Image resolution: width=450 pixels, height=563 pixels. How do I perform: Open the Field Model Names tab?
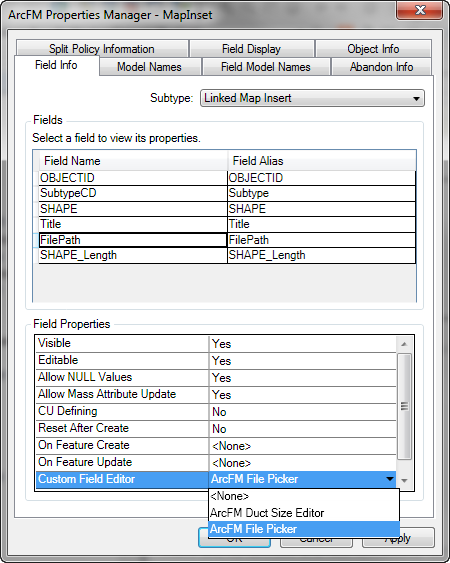266,67
